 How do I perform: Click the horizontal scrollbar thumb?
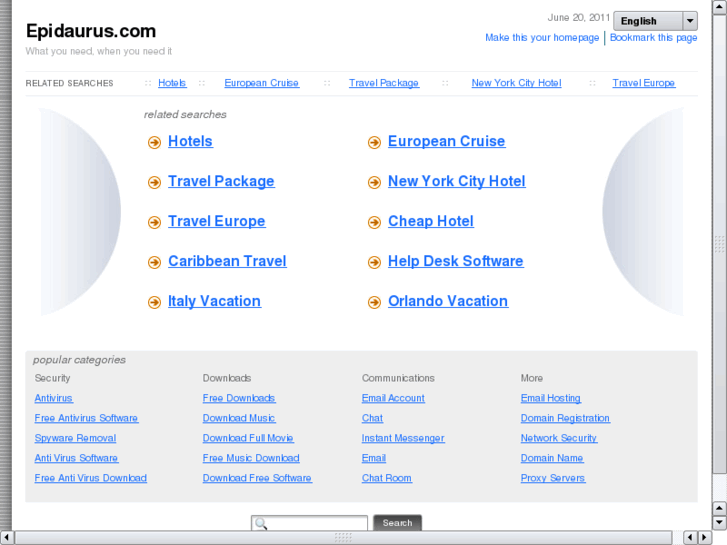(x=344, y=537)
